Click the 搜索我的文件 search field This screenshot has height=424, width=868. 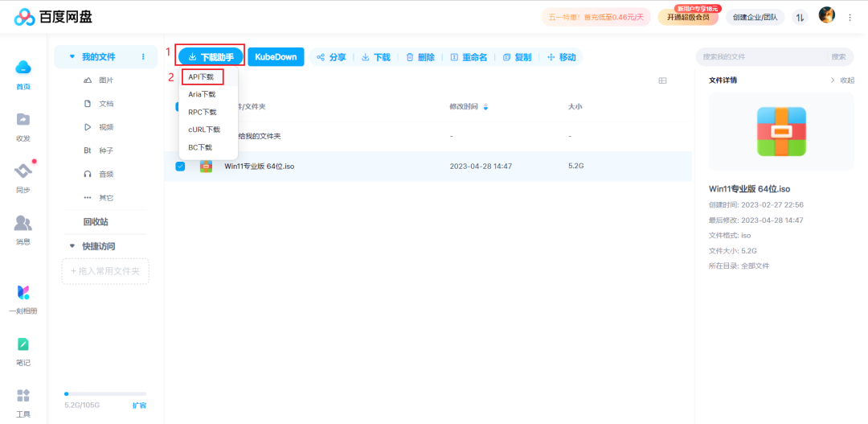click(x=762, y=57)
